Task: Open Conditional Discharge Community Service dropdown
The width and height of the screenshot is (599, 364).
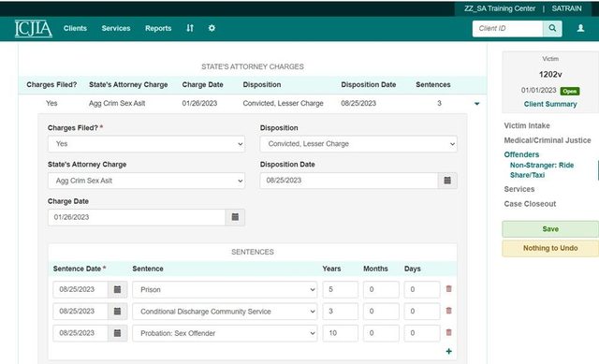Action: click(x=225, y=312)
